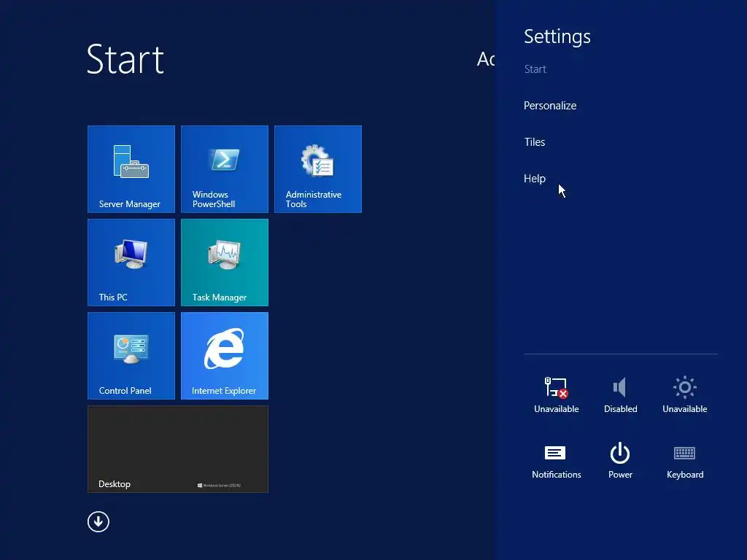The image size is (747, 560).
Task: Open the Desktop tile
Action: (x=178, y=449)
